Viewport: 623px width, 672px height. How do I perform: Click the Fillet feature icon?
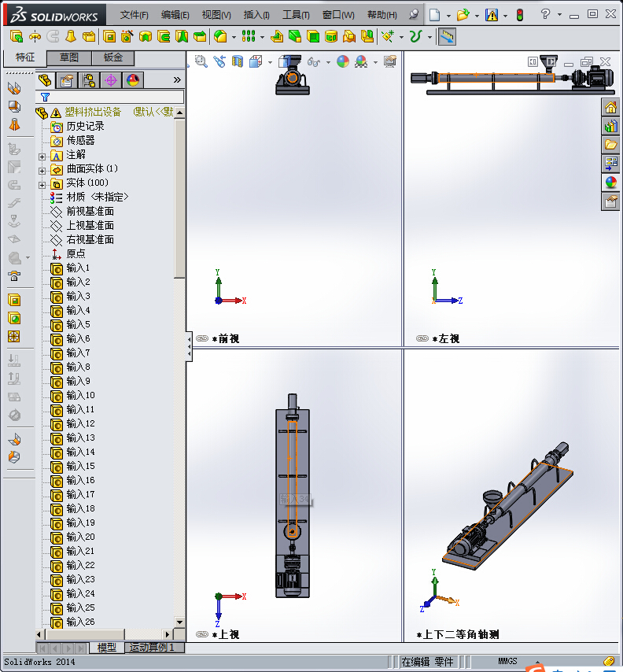pos(220,36)
